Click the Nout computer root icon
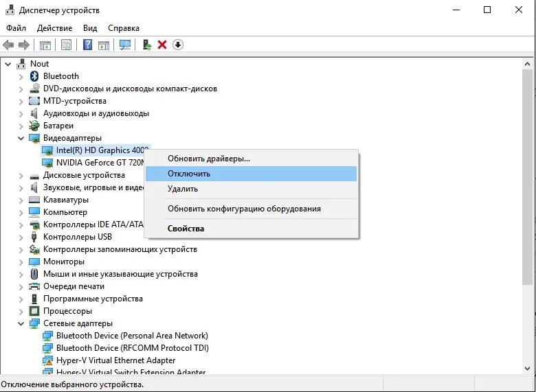Viewport: 536px width, 392px height. tap(21, 64)
